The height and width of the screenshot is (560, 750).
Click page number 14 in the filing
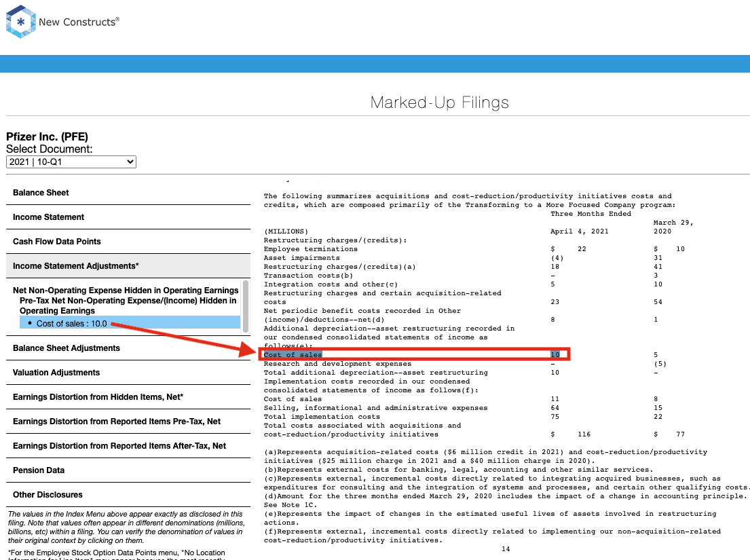506,549
